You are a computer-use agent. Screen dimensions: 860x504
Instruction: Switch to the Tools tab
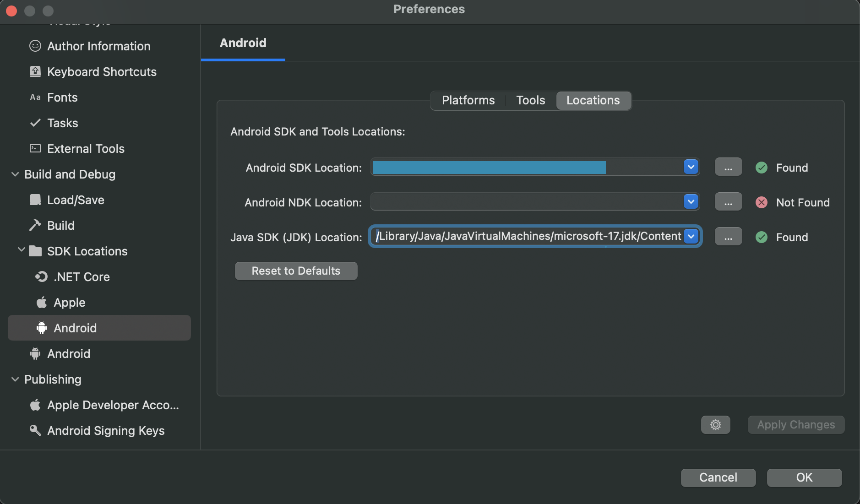tap(530, 100)
